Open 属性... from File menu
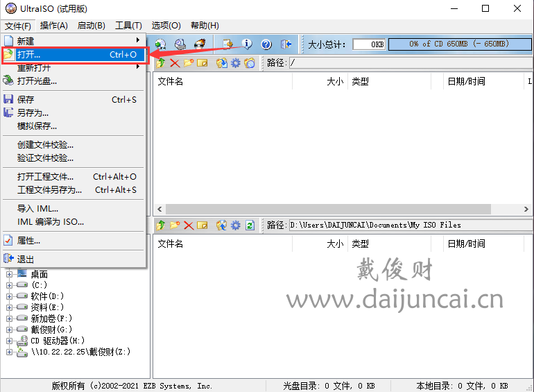Viewport: 534px width, 392px height. (x=74, y=241)
